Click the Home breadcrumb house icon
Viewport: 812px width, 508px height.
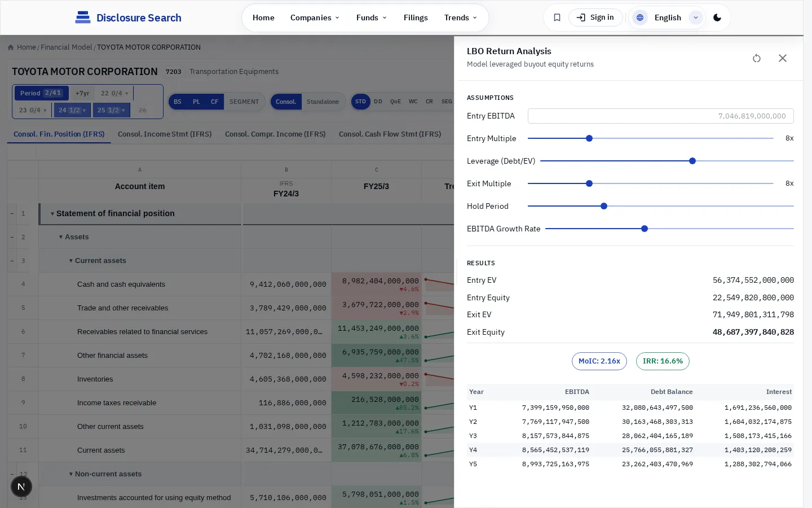click(x=11, y=47)
